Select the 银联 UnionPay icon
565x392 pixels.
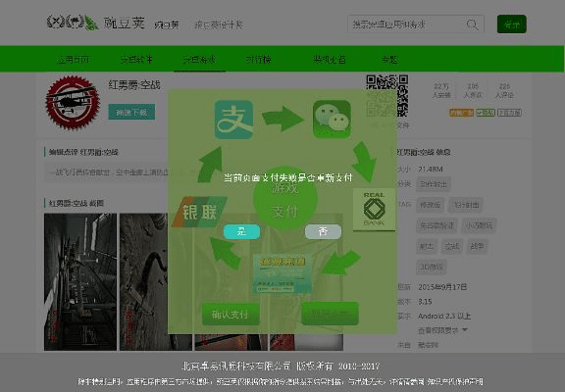[200, 212]
